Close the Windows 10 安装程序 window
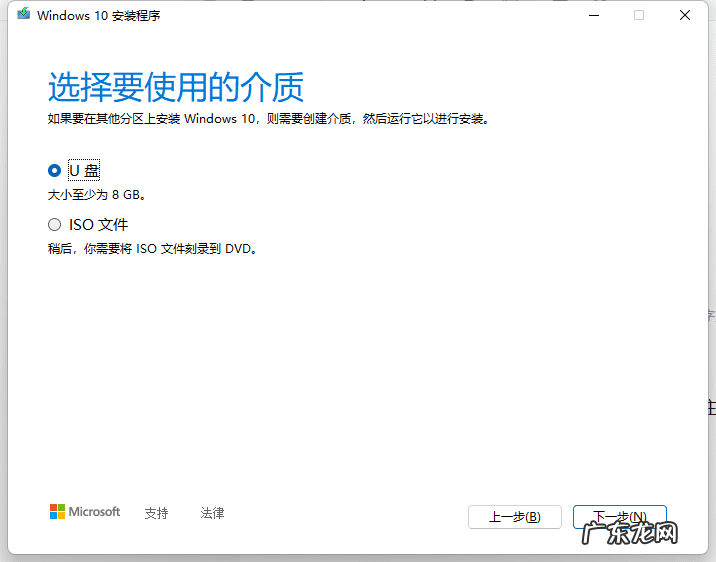 (684, 15)
